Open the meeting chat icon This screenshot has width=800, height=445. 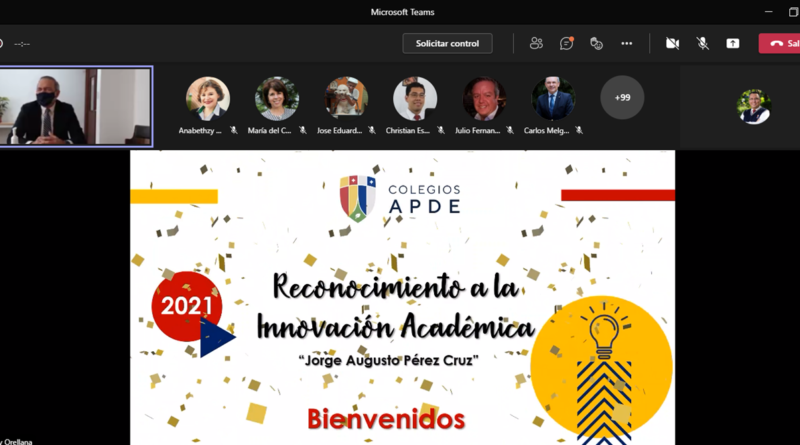tap(566, 43)
